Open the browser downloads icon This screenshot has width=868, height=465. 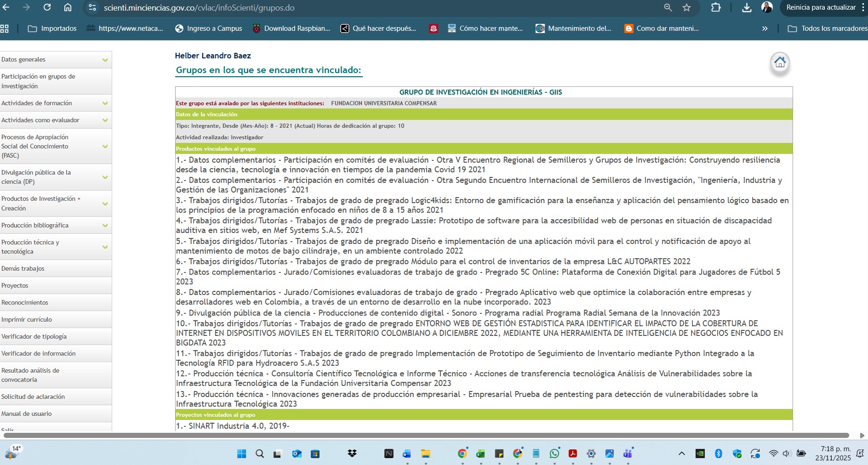747,7
